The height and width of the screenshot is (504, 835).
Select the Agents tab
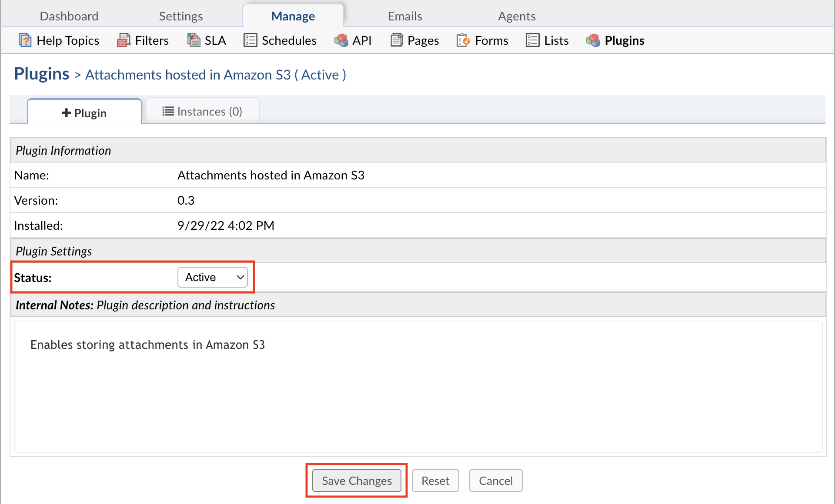(x=517, y=16)
